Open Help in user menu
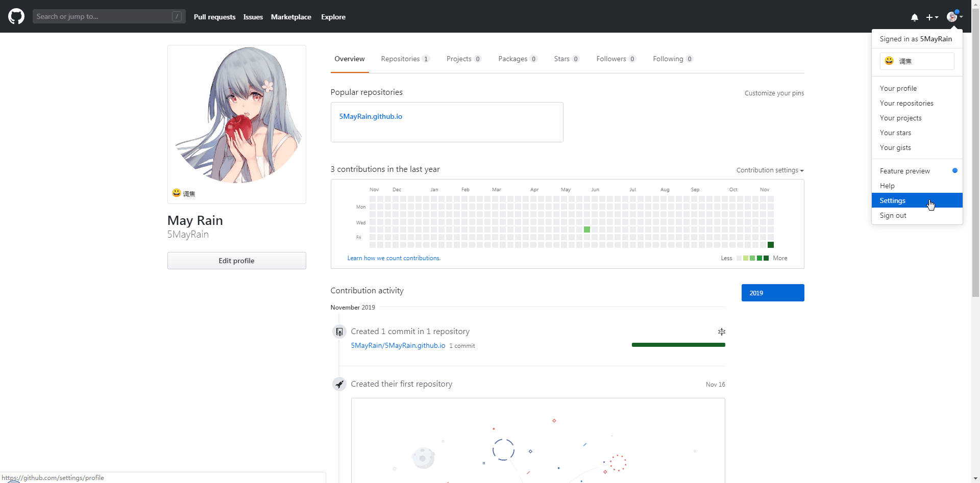Image resolution: width=980 pixels, height=483 pixels. 917,186
